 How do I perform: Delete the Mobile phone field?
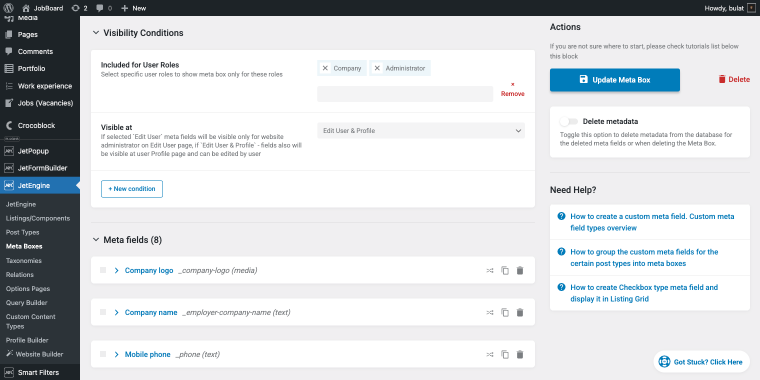(x=520, y=355)
